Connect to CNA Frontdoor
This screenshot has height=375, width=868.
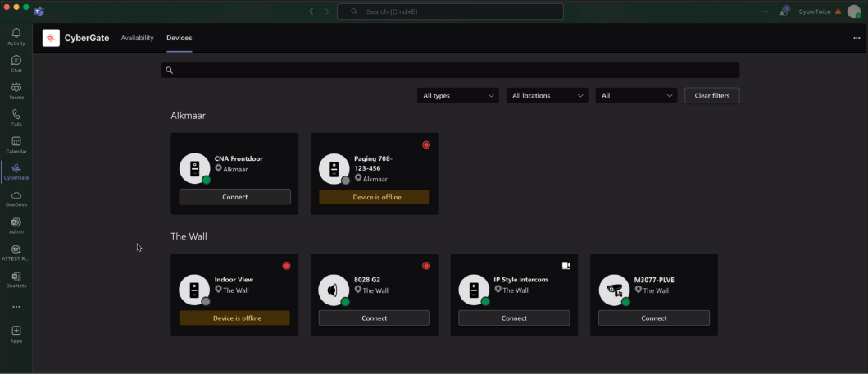(234, 197)
